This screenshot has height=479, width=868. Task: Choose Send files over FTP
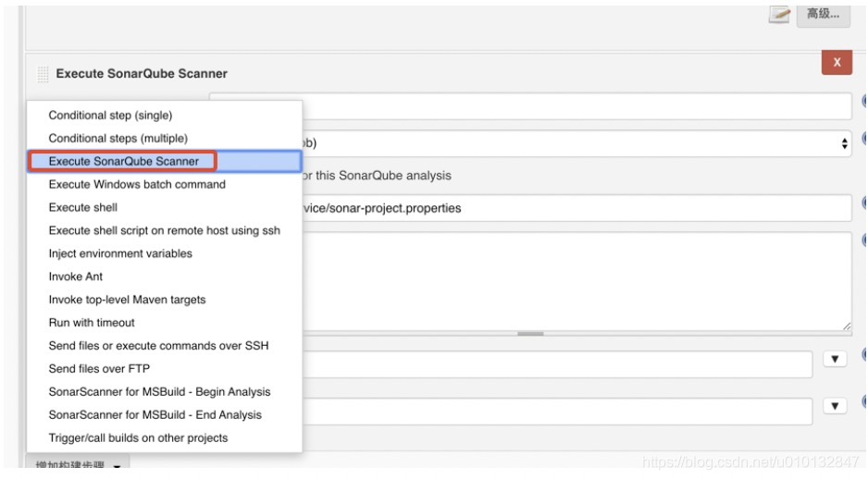point(165,368)
